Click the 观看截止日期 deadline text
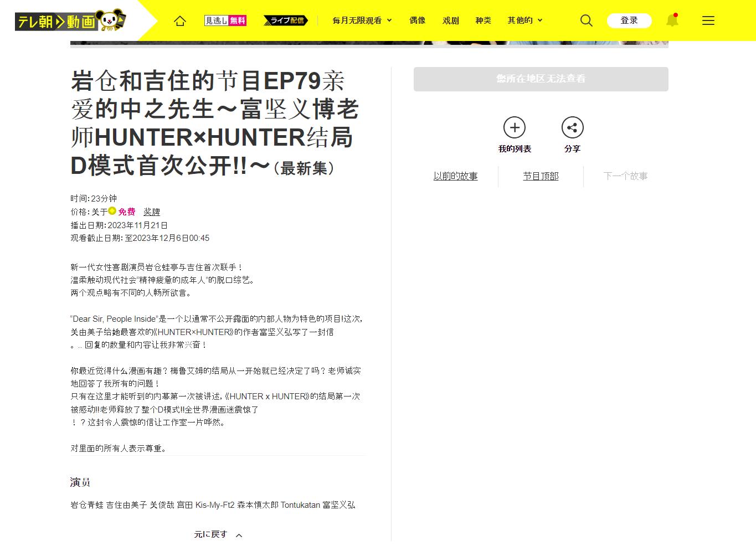Image resolution: width=756 pixels, height=551 pixels. point(140,238)
